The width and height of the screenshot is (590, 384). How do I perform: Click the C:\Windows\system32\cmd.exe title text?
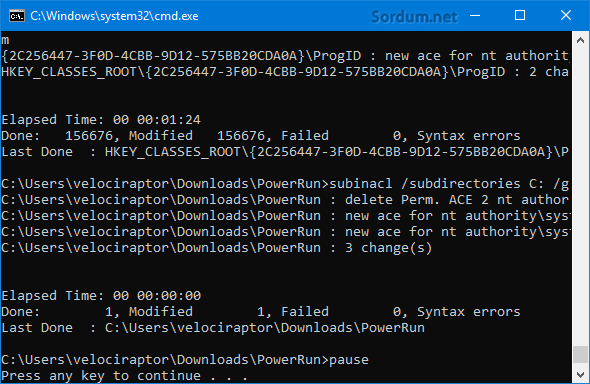[x=114, y=16]
